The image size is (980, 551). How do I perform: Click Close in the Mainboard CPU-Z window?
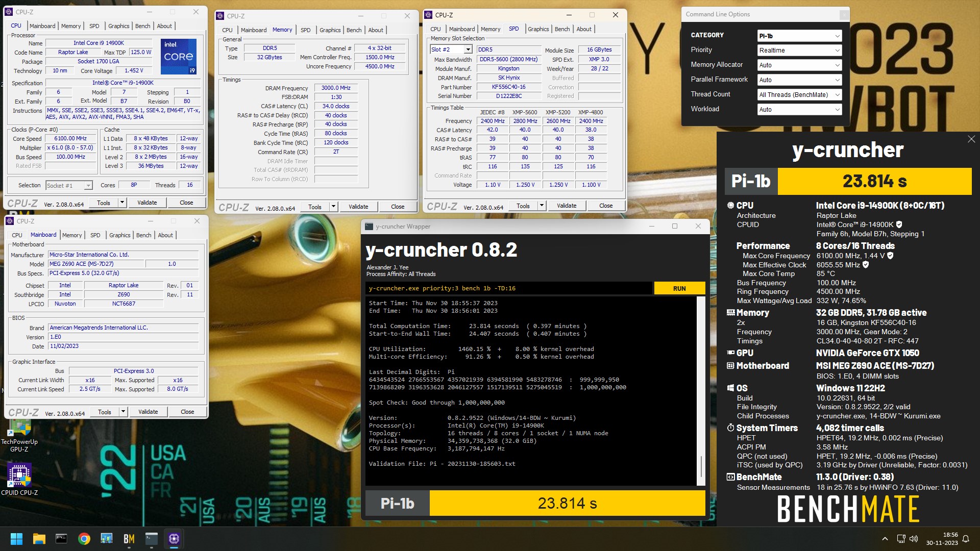(187, 412)
